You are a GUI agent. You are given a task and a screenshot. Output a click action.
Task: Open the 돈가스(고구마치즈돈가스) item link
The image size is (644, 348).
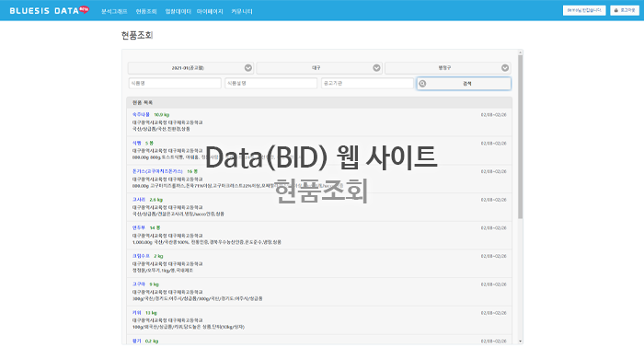coord(157,171)
